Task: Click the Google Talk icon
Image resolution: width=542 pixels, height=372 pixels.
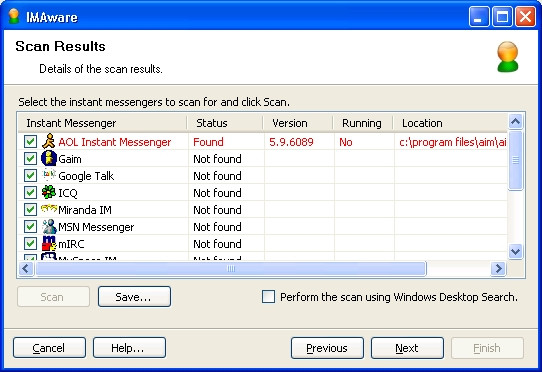Action: pos(49,175)
